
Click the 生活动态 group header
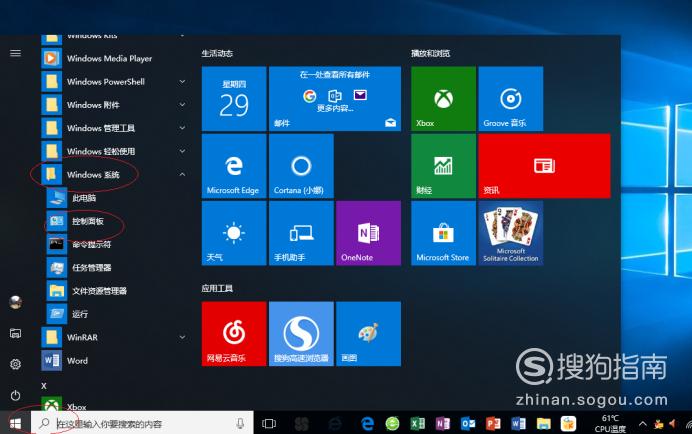click(217, 53)
